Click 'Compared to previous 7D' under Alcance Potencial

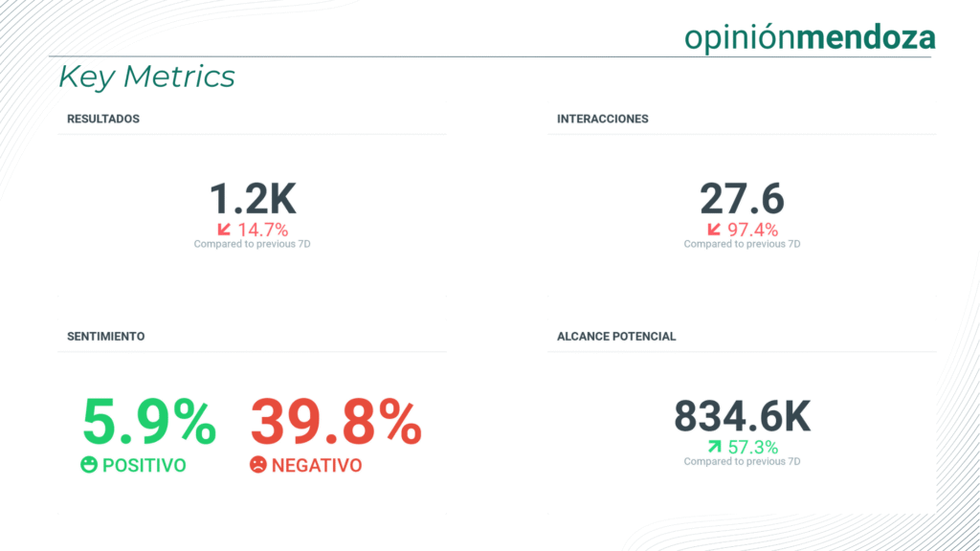[742, 462]
